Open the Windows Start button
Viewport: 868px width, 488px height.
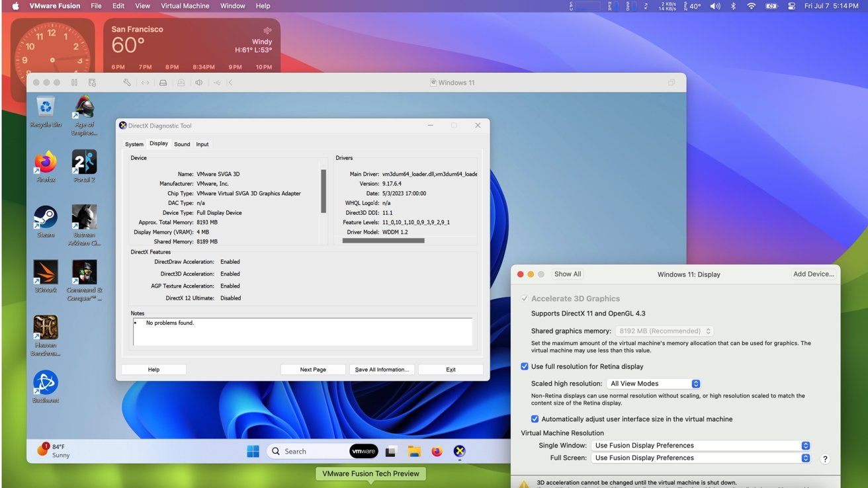pos(253,452)
